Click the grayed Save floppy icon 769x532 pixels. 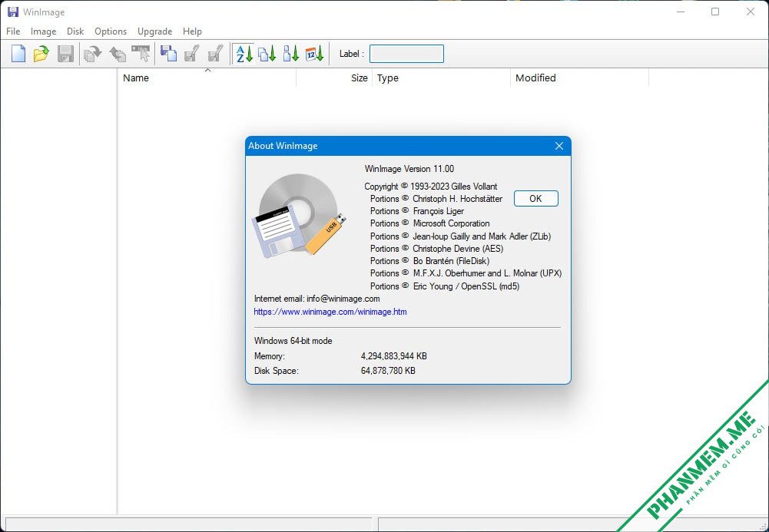tap(65, 54)
